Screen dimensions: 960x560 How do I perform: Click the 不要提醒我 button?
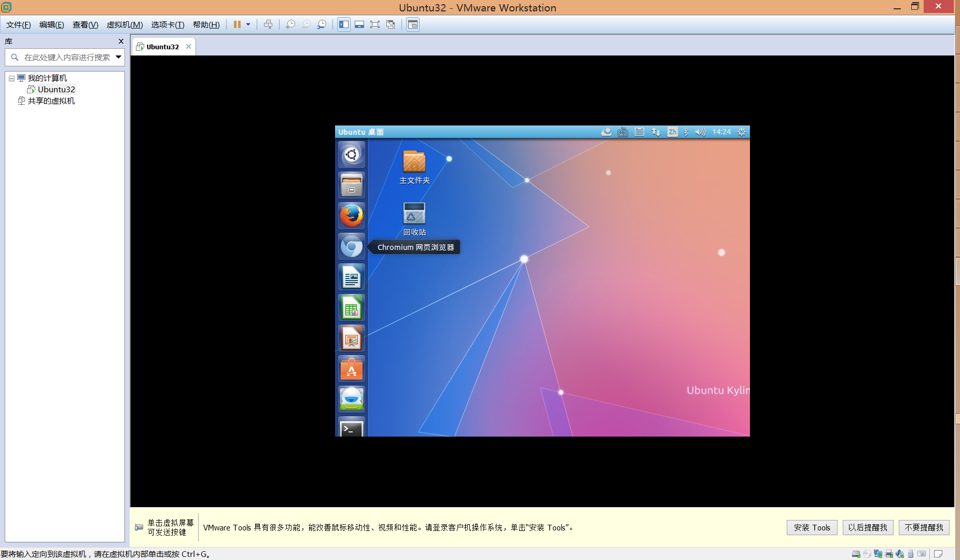click(x=924, y=527)
